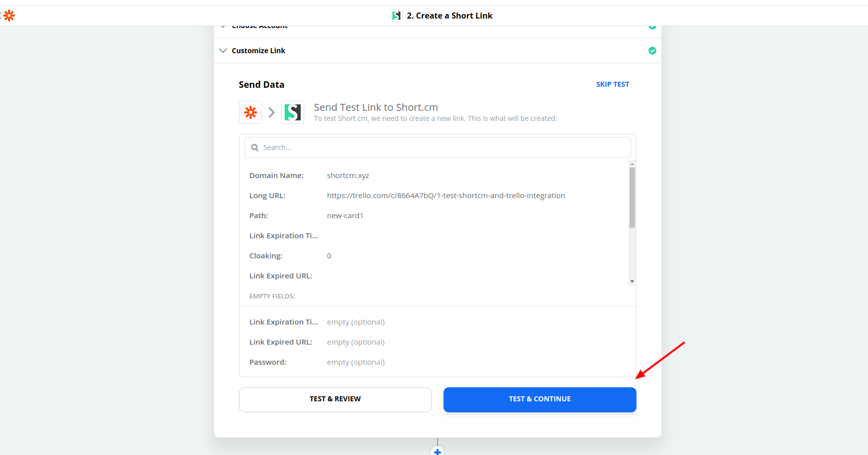This screenshot has width=868, height=455.
Task: Click the green checkmark on Customize Link row
Action: pyautogui.click(x=652, y=51)
